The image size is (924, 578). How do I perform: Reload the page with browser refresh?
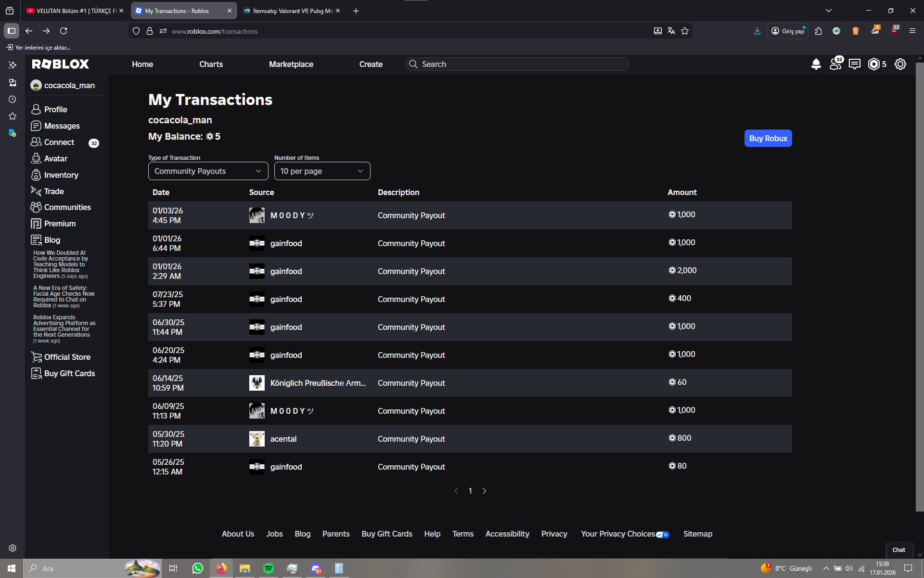64,31
